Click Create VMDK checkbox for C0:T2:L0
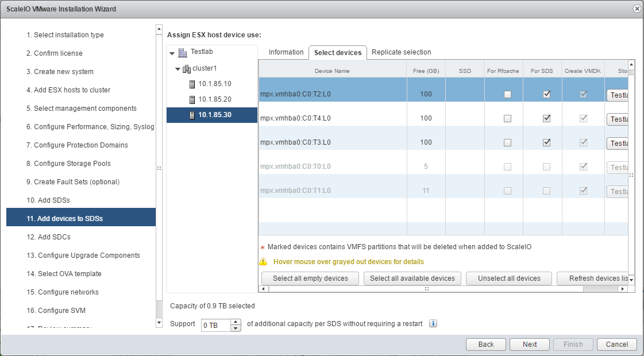644x356 pixels. [583, 94]
